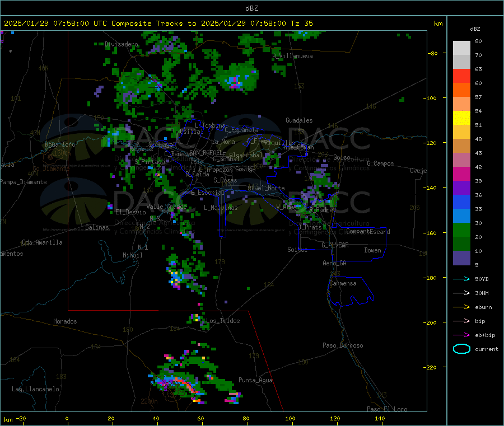504x426 pixels.
Task: Select the dotted yellow 51-54 dBZ color band
Action: tap(461, 118)
